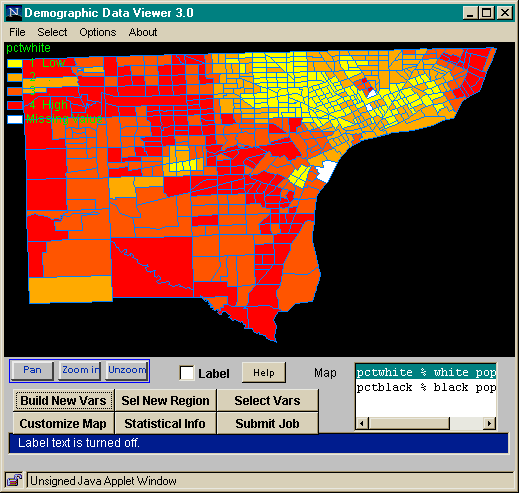The image size is (519, 493).
Task: Click the Netscape N icon in title bar
Action: pos(13,13)
